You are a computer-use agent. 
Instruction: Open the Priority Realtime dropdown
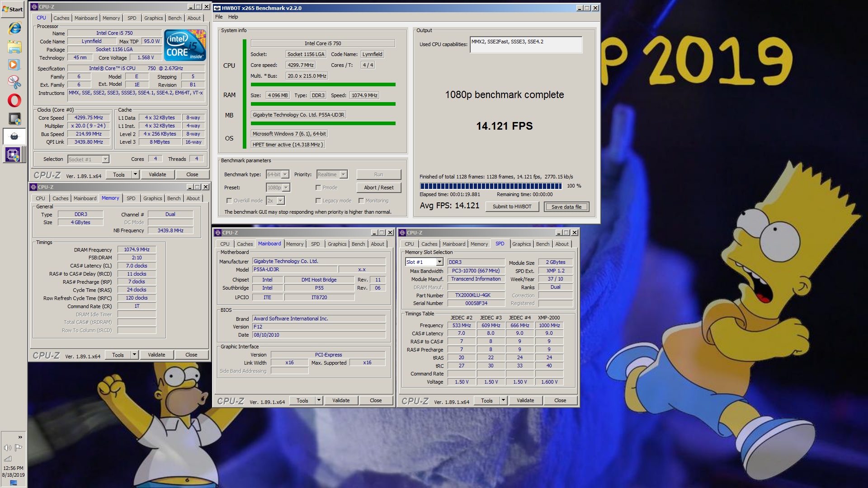(332, 174)
